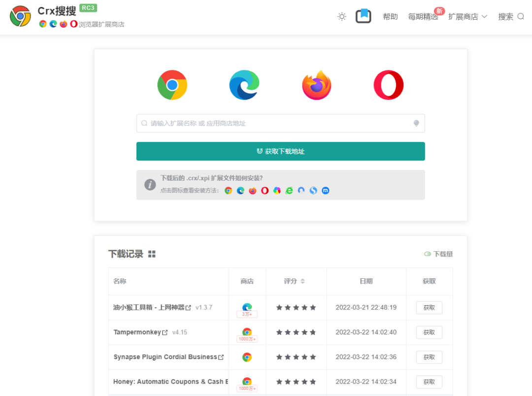Open search via the magnifier icon top right
The height and width of the screenshot is (396, 532).
tap(521, 16)
